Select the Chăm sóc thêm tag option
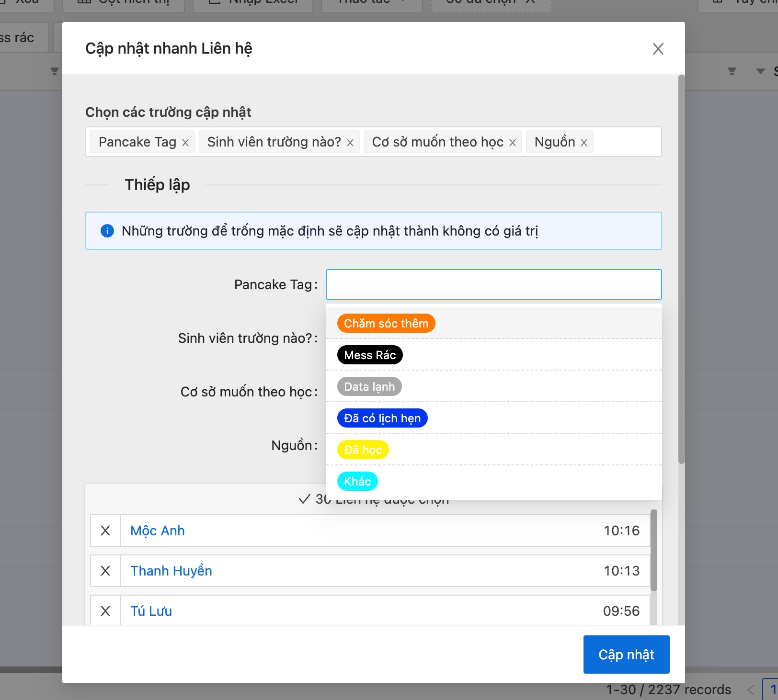Image resolution: width=778 pixels, height=700 pixels. click(386, 323)
